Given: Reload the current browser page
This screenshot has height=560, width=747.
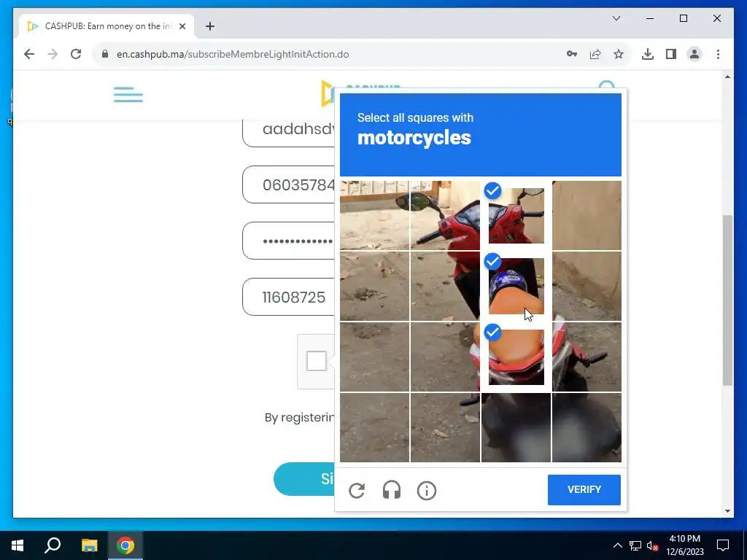Looking at the screenshot, I should (76, 54).
